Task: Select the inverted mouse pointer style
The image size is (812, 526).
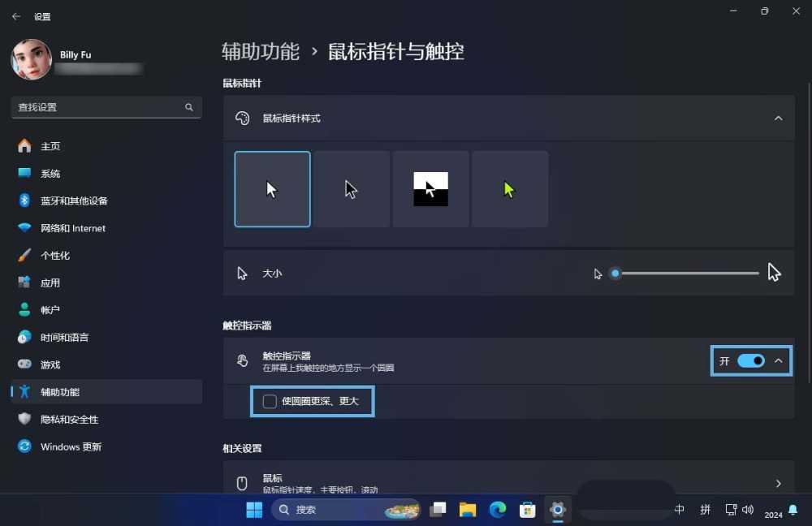Action: pos(430,188)
